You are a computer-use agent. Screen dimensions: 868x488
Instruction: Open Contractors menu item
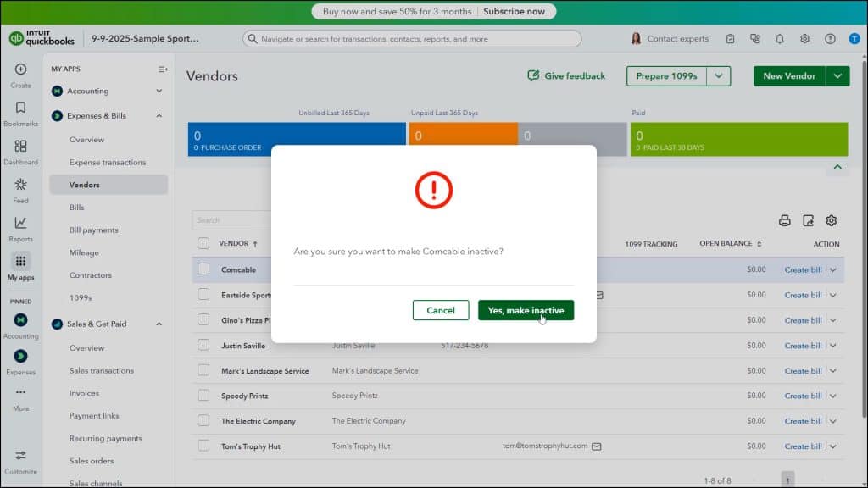(90, 275)
